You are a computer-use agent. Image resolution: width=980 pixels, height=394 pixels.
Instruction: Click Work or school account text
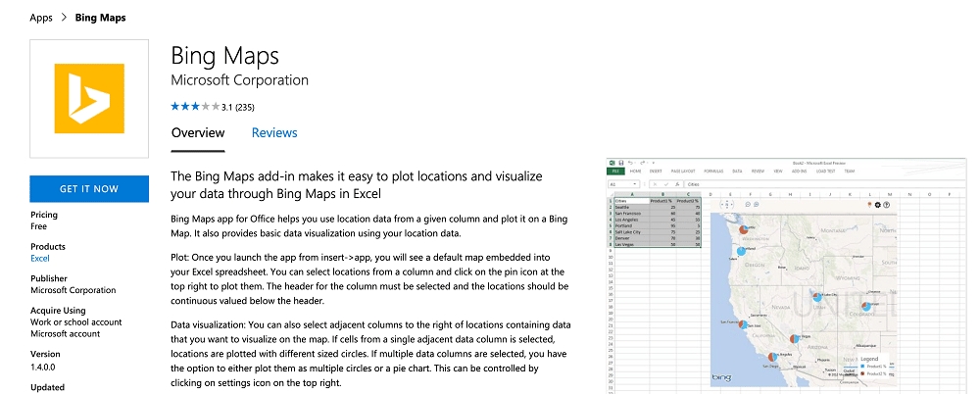[76, 322]
